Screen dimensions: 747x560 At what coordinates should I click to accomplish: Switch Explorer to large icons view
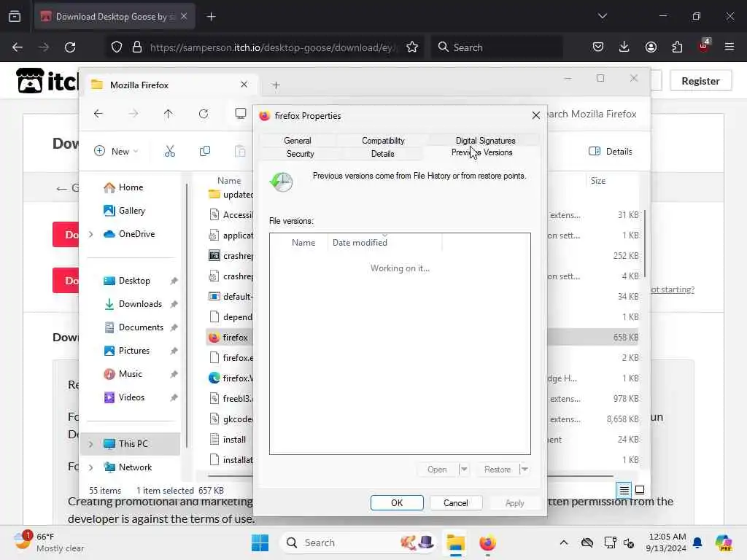640,490
